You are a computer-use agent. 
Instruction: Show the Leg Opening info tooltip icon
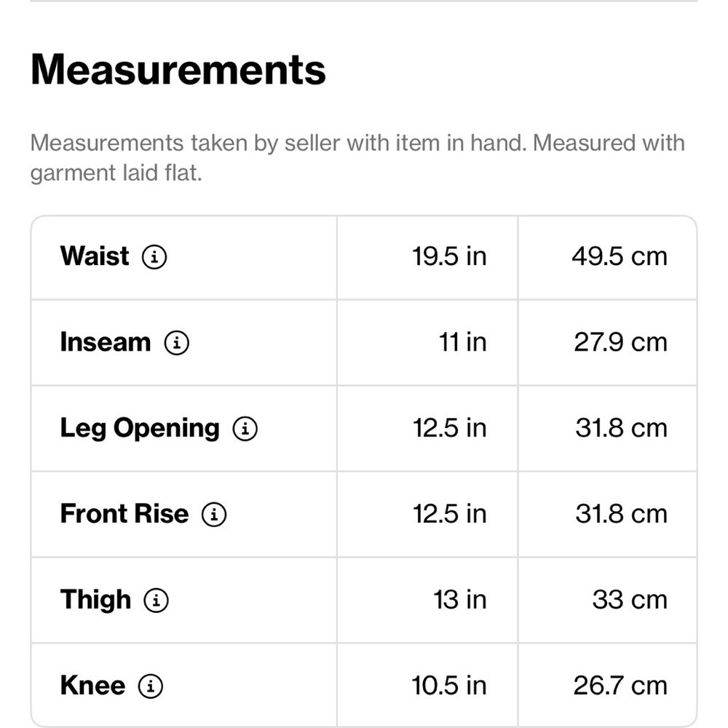pyautogui.click(x=245, y=429)
